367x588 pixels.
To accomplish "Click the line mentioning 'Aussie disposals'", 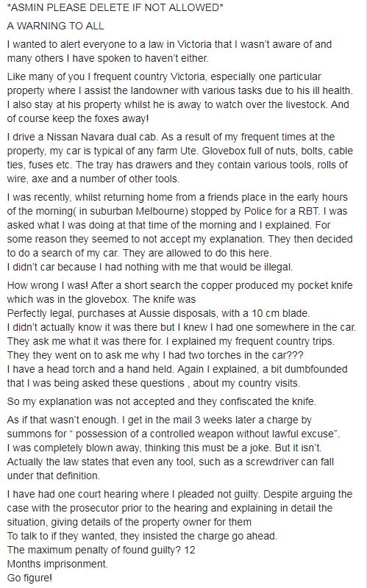I will [x=158, y=313].
